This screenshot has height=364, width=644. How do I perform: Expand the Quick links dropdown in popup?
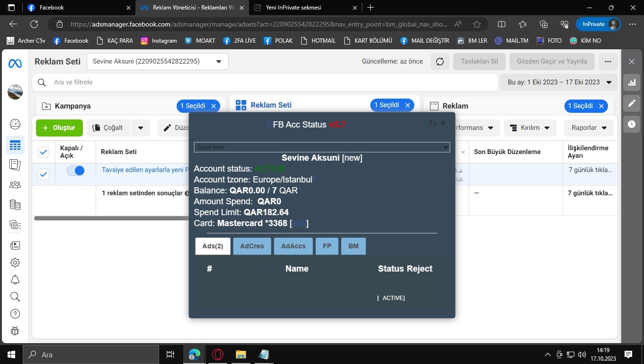(322, 147)
